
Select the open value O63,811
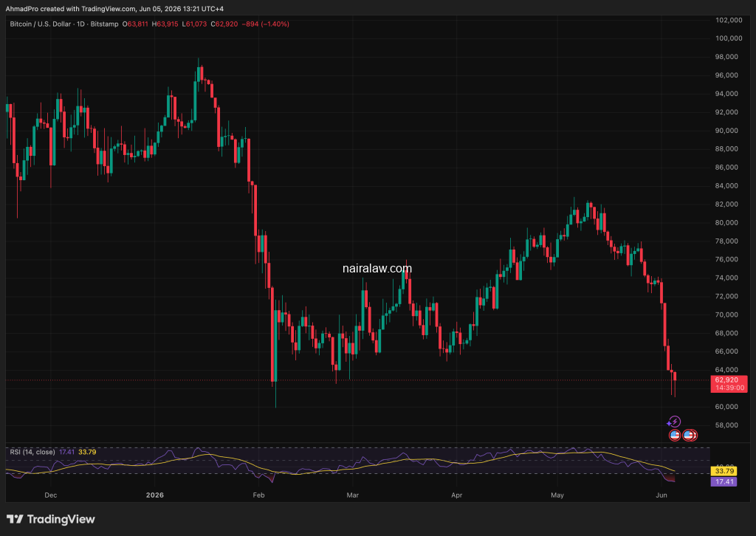(135, 24)
